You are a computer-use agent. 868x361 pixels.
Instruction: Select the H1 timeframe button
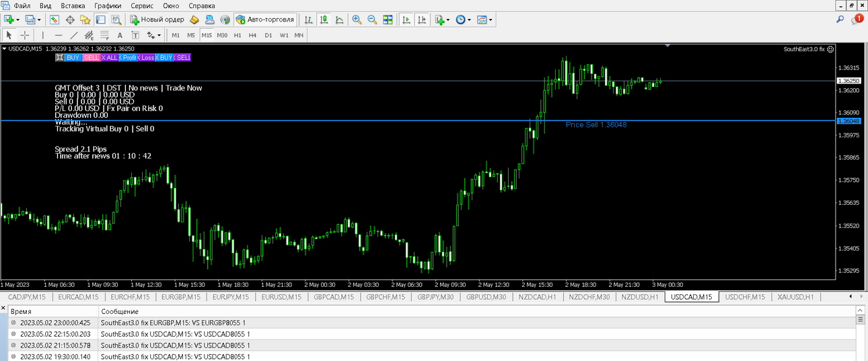tap(238, 35)
